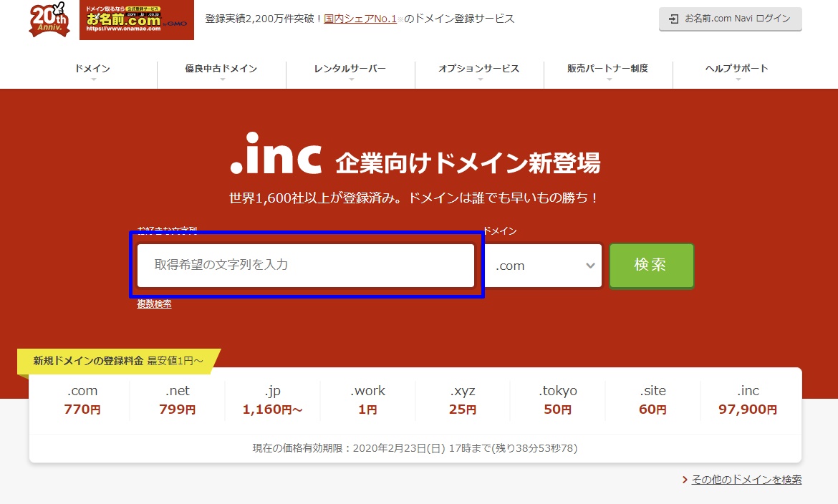Image resolution: width=838 pixels, height=504 pixels.
Task: Click the 国内シェアNo.1 link
Action: [360, 19]
